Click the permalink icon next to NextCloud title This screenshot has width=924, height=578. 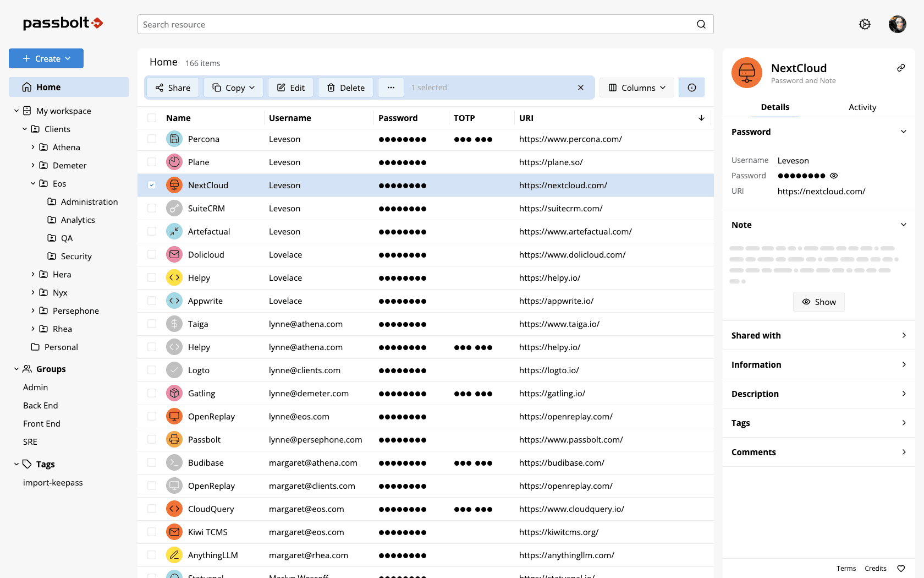pyautogui.click(x=901, y=68)
